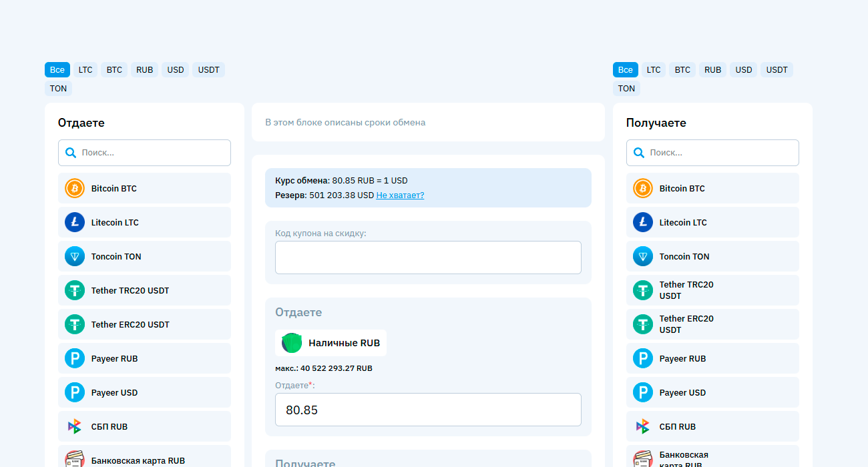Open the Наличные RUB currency selector

tap(331, 343)
